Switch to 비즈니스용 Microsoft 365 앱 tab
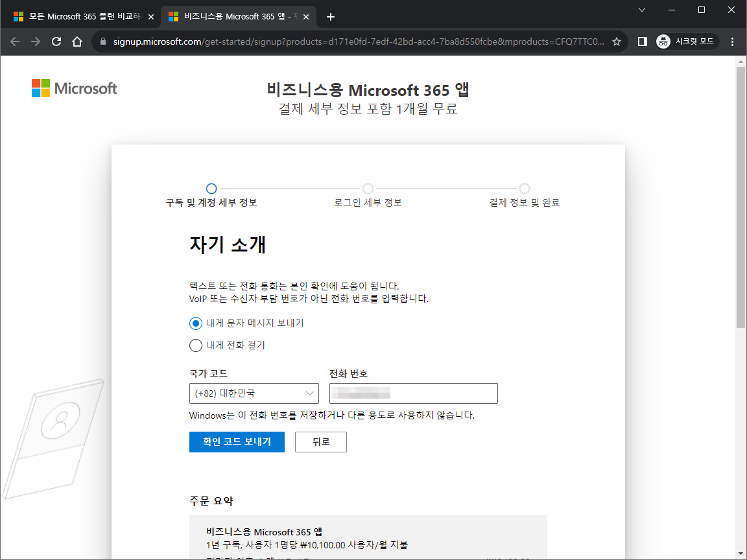This screenshot has width=747, height=560. point(239,17)
